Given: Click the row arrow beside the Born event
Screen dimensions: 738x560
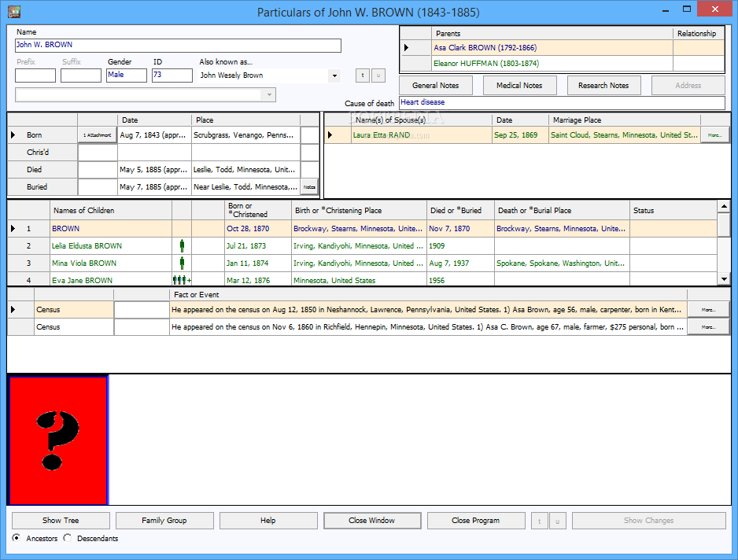Looking at the screenshot, I should pos(13,135).
